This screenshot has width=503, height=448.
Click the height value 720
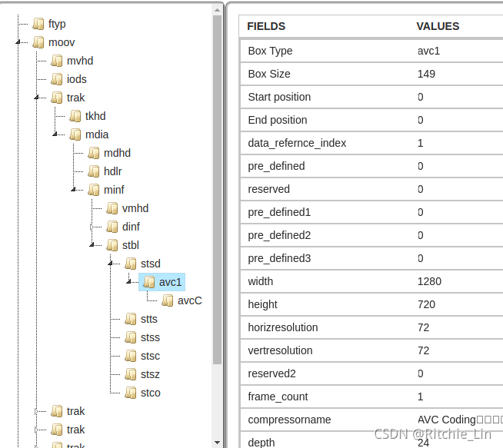click(x=426, y=304)
